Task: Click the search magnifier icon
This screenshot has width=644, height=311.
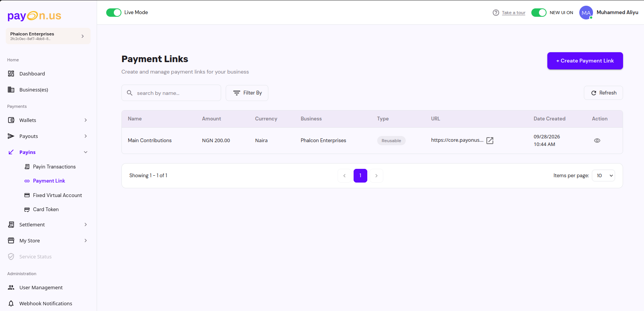Action: (x=130, y=93)
